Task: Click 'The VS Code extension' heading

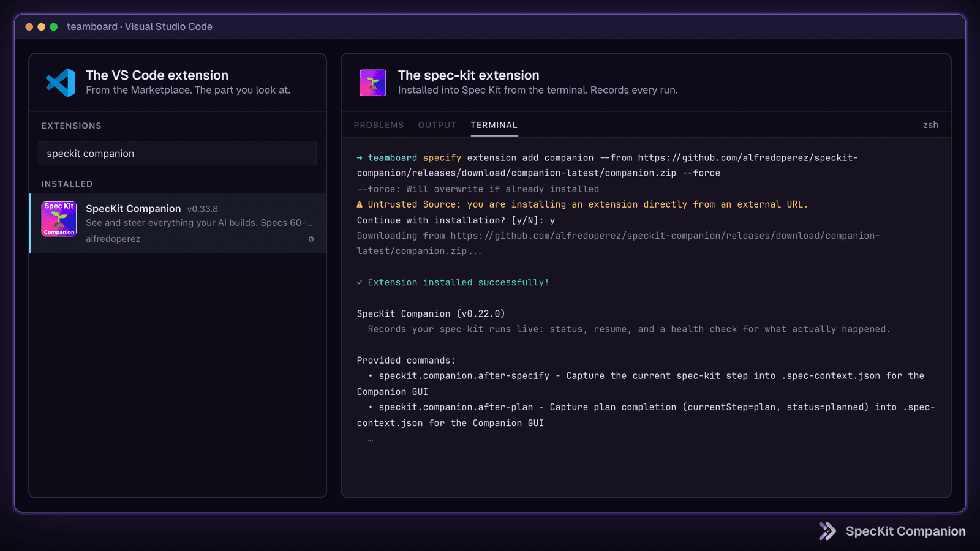Action: point(157,75)
